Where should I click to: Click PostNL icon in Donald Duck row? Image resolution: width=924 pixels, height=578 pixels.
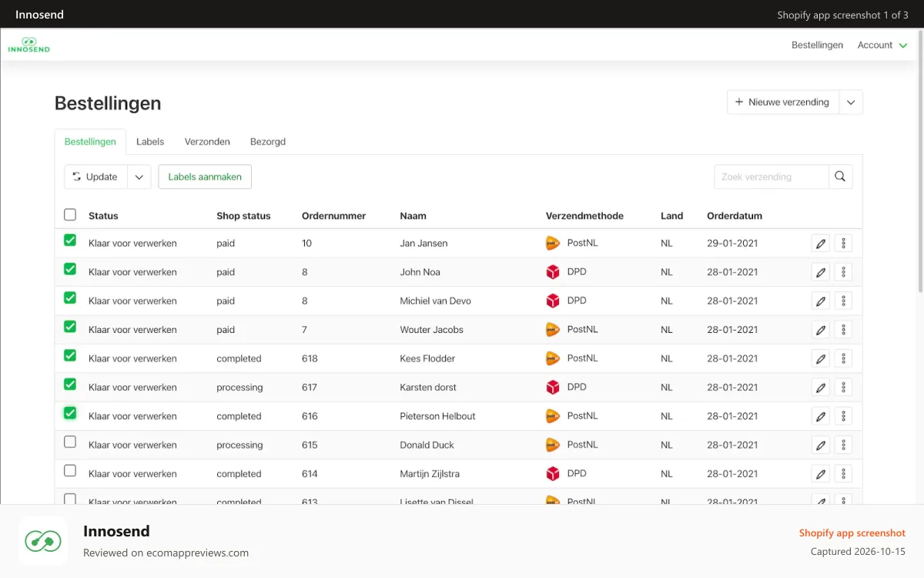(x=553, y=445)
